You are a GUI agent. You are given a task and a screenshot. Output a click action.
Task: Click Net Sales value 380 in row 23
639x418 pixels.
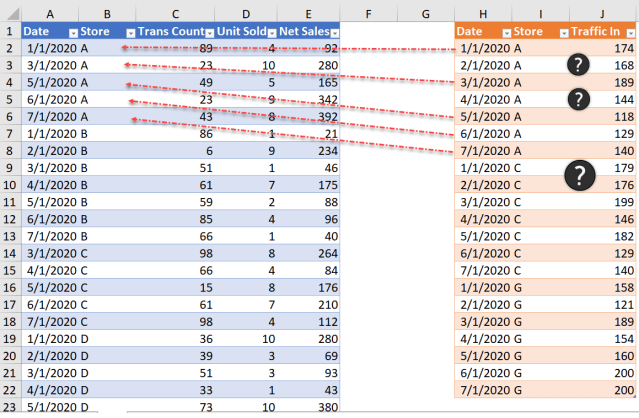(x=308, y=406)
